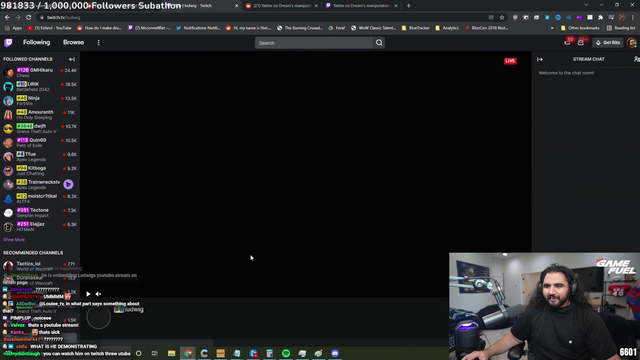Click ludwig channel name under the player
The height and width of the screenshot is (360, 640).
[134, 310]
